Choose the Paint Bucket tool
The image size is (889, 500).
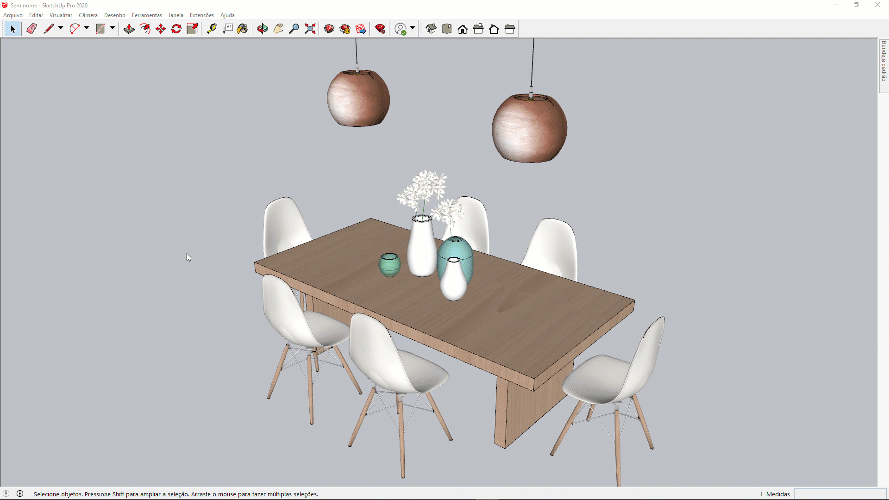pos(243,29)
